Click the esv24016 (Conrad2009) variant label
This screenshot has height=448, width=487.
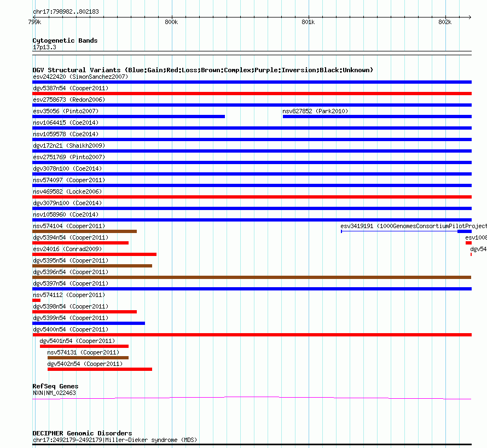click(67, 249)
